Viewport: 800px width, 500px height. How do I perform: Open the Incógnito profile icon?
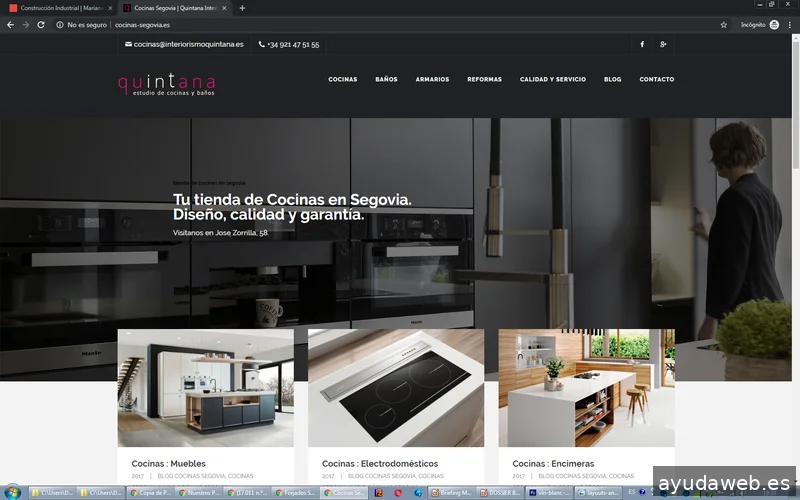[774, 24]
